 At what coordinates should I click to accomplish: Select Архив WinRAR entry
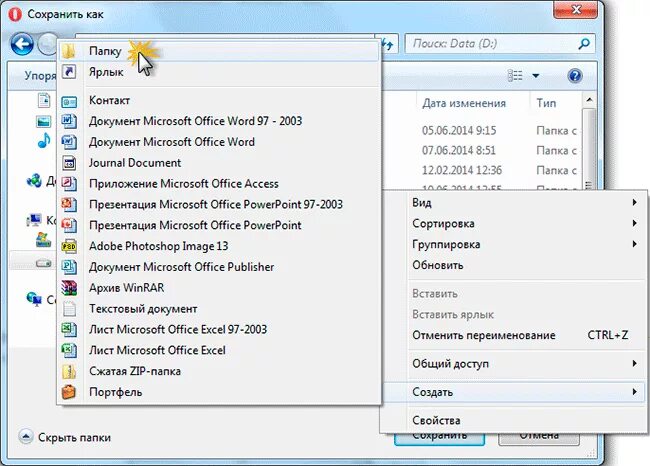[219, 288]
